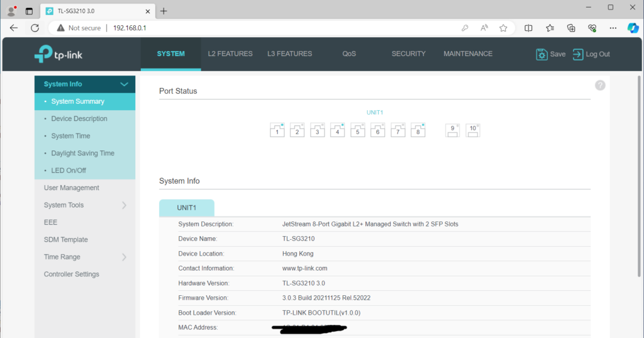Open saved password key icon in address bar
This screenshot has width=644, height=338.
(465, 28)
